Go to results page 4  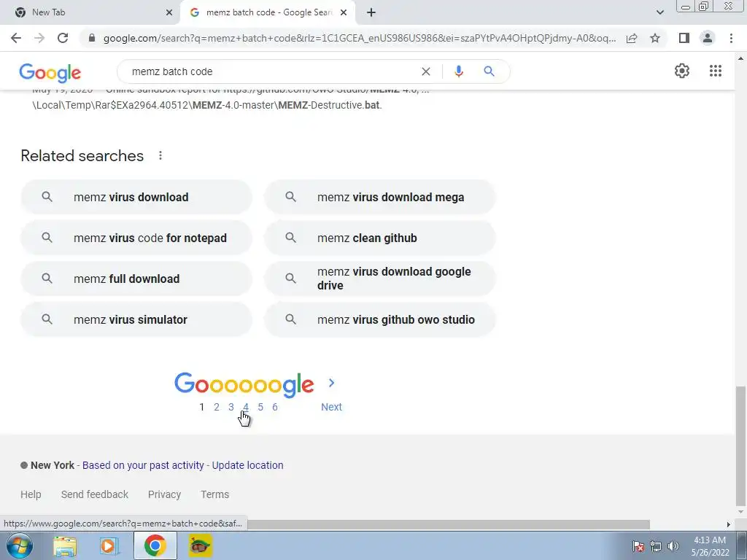point(246,407)
